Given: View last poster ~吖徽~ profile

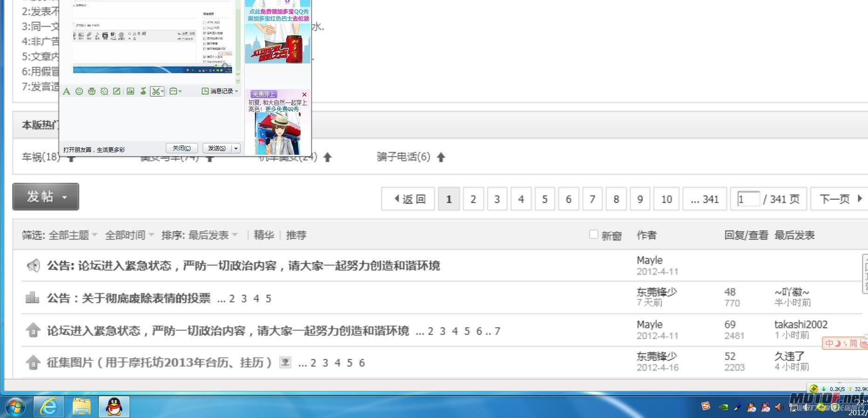Looking at the screenshot, I should (x=792, y=292).
